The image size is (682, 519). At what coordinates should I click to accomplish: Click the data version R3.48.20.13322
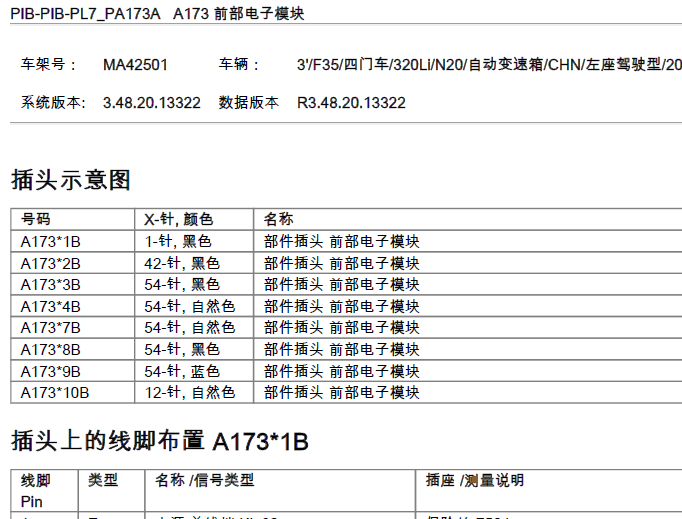tap(351, 103)
